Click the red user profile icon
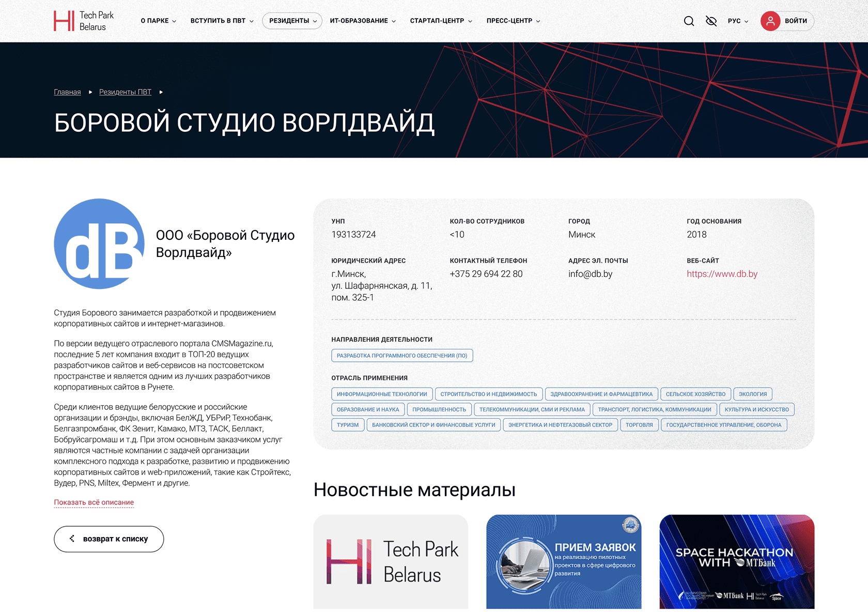Viewport: 868px width, 612px height. [x=770, y=21]
